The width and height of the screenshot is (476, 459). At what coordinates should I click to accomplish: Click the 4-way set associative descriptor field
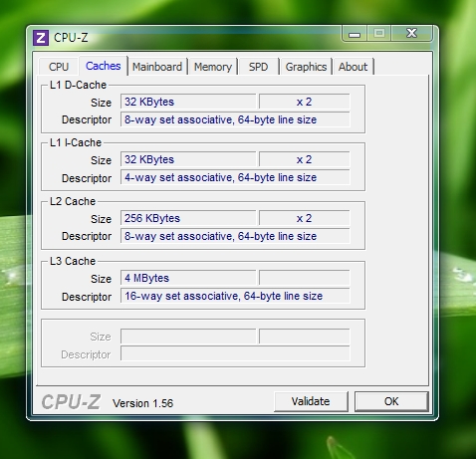point(235,177)
